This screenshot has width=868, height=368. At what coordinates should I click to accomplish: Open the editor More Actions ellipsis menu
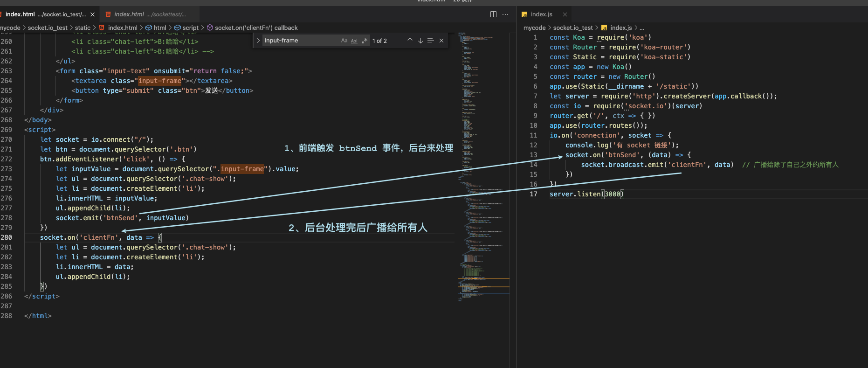tap(505, 14)
